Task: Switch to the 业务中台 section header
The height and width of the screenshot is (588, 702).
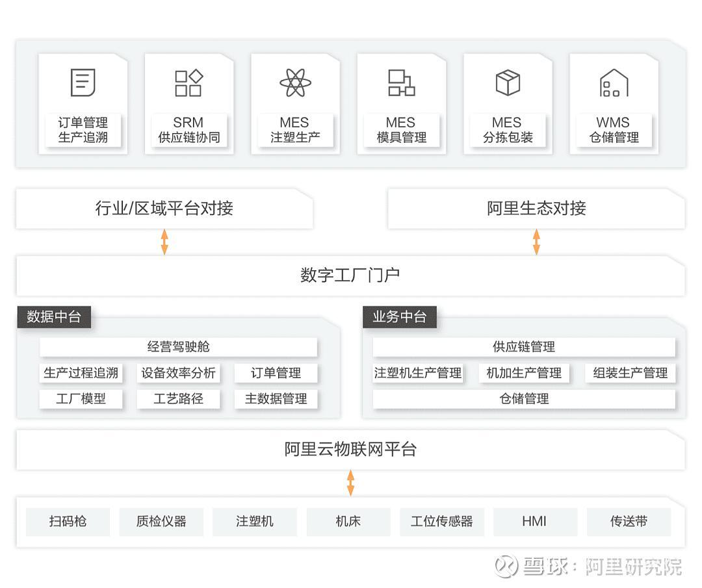Action: (399, 317)
